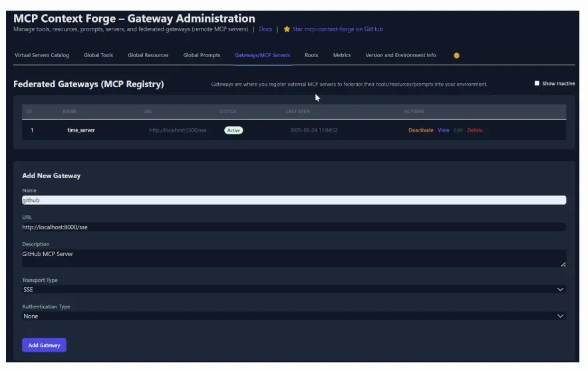Deactivate the time_server gateway

coord(421,130)
